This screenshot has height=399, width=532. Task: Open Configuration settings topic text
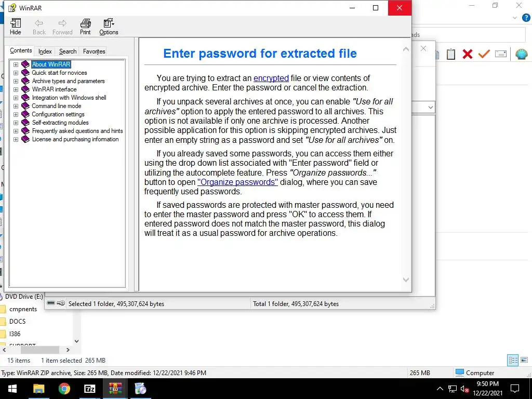pyautogui.click(x=58, y=114)
